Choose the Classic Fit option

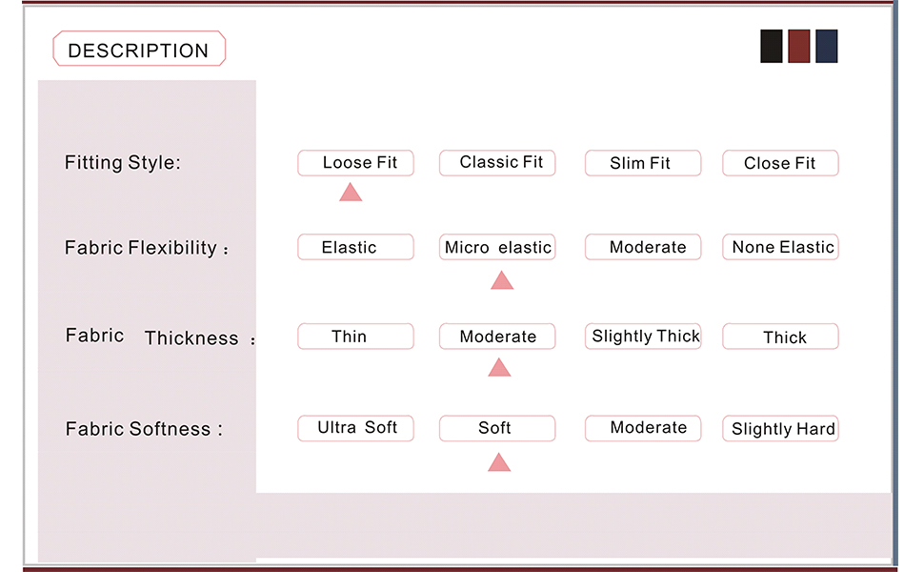click(x=497, y=163)
